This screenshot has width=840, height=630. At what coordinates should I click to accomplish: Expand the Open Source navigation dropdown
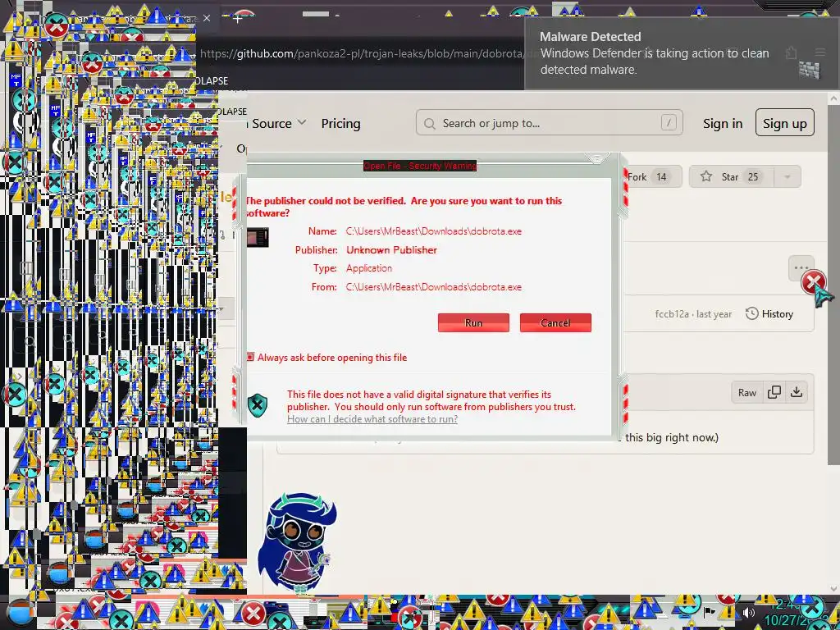[x=277, y=123]
